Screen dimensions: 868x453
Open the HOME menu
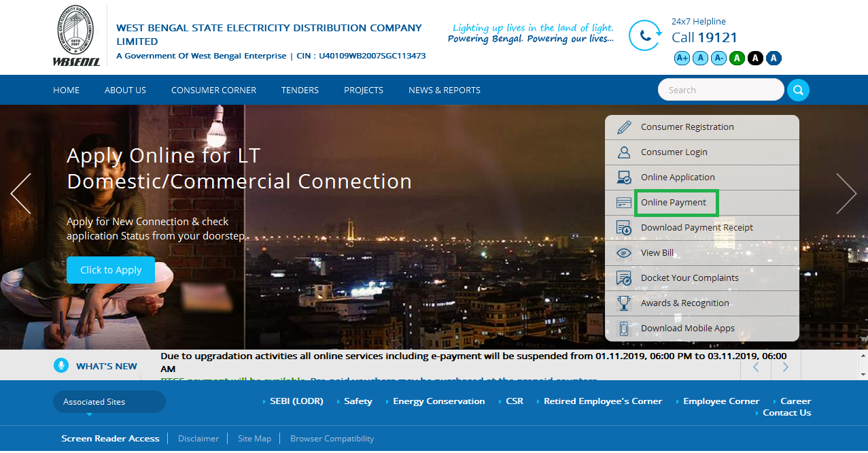click(x=67, y=90)
